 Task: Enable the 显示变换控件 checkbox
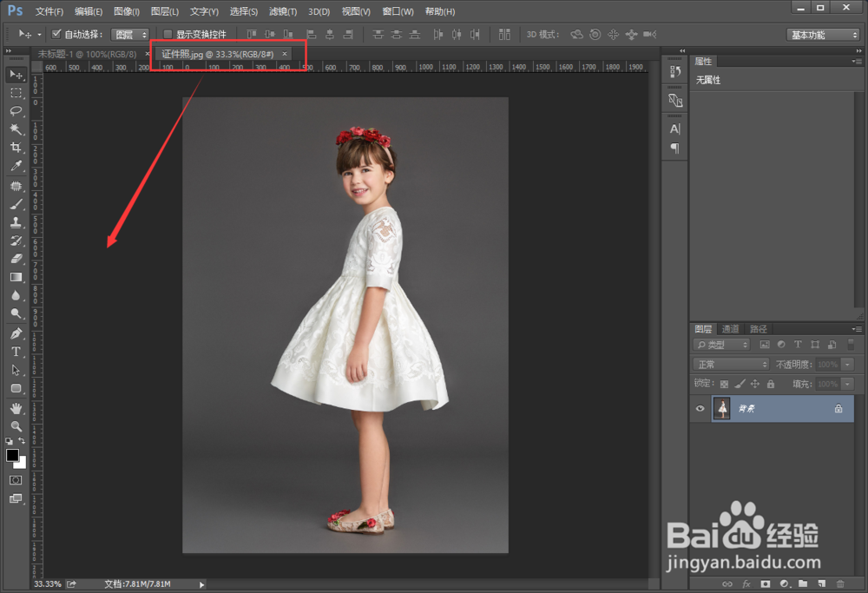168,35
